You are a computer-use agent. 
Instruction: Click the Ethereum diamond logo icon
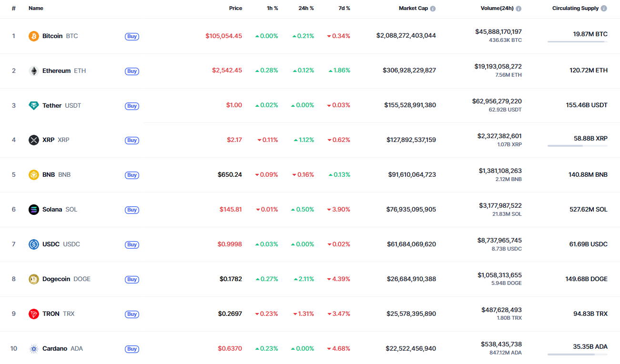34,71
